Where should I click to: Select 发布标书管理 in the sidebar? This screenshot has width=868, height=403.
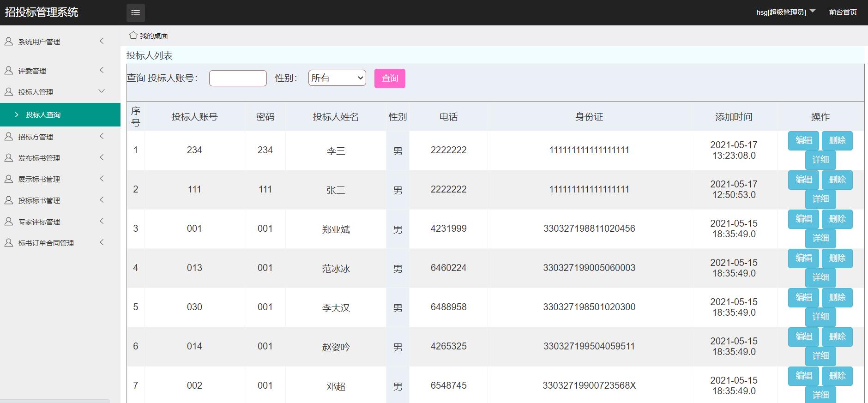39,158
